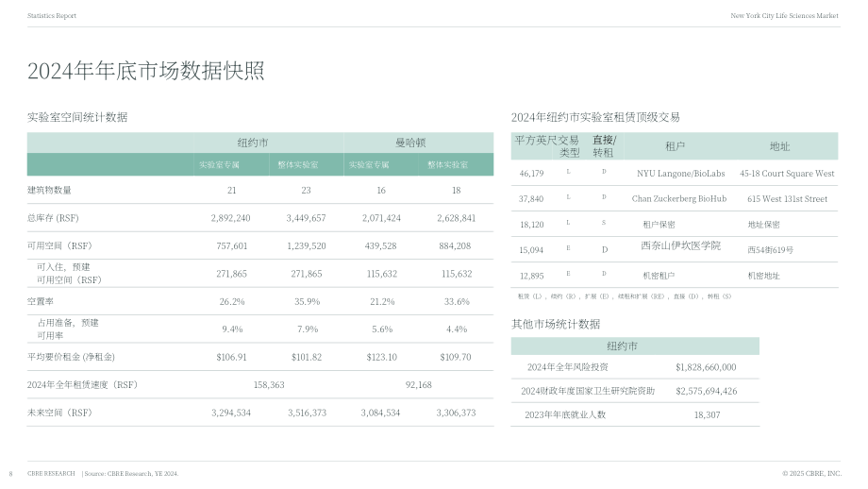Select the 建筑物数量 row label
Image resolution: width=868 pixels, height=489 pixels.
49,190
